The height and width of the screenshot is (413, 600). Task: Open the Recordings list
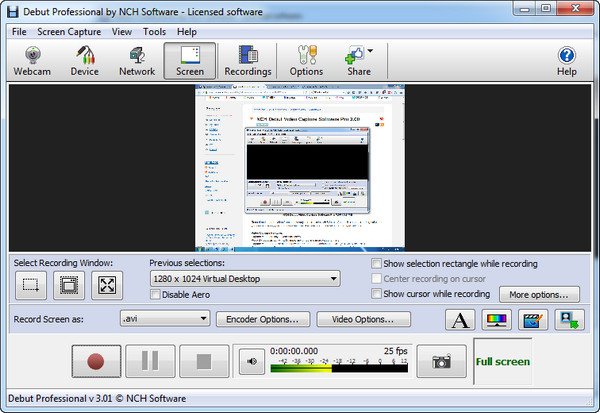(248, 61)
